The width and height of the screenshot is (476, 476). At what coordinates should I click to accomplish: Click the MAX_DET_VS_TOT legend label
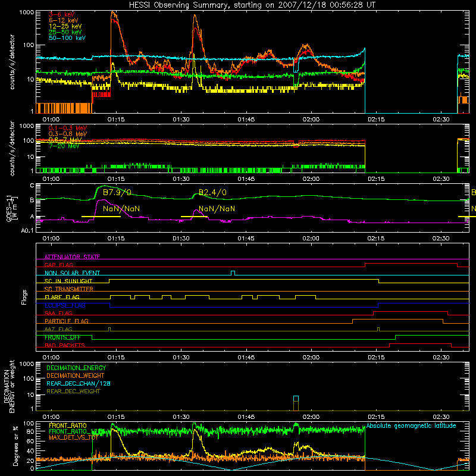tap(73, 437)
